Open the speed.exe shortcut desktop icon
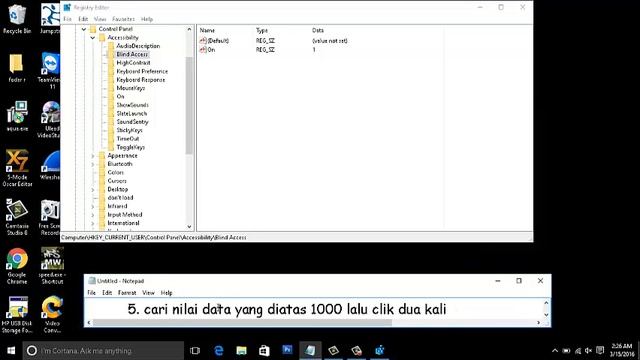This screenshot has width=640, height=360. pos(52,266)
